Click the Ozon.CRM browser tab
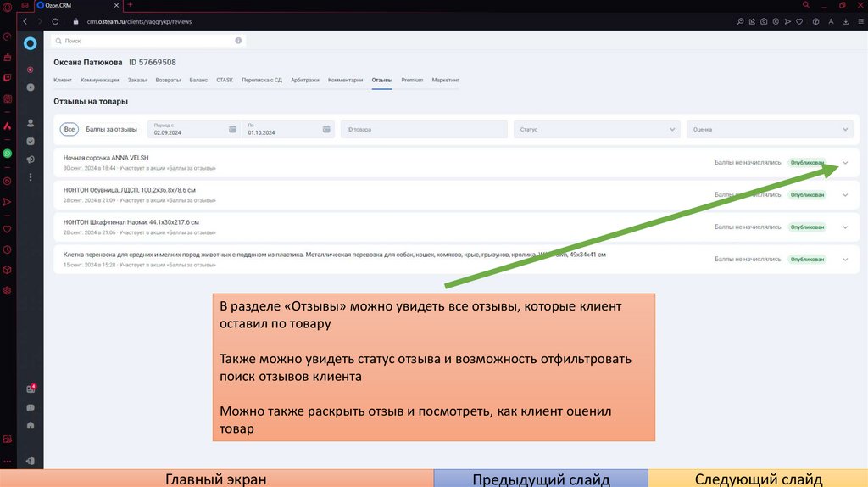The width and height of the screenshot is (868, 487). click(77, 5)
